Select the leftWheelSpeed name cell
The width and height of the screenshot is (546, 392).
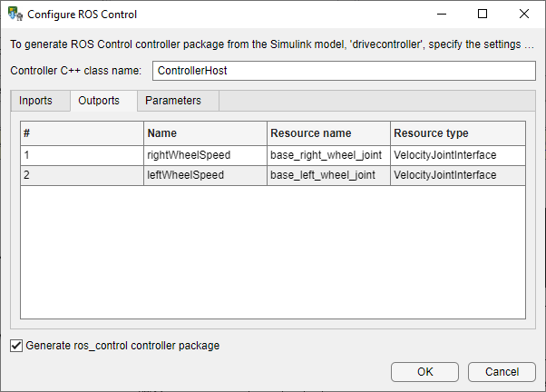coord(205,175)
